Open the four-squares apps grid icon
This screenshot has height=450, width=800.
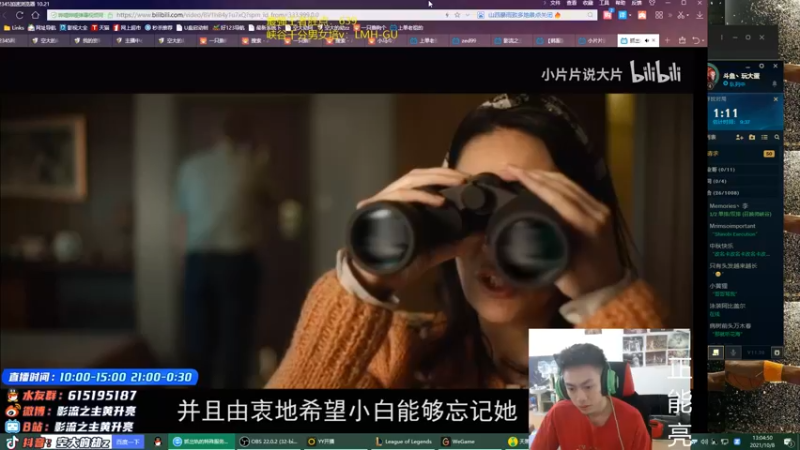click(659, 15)
